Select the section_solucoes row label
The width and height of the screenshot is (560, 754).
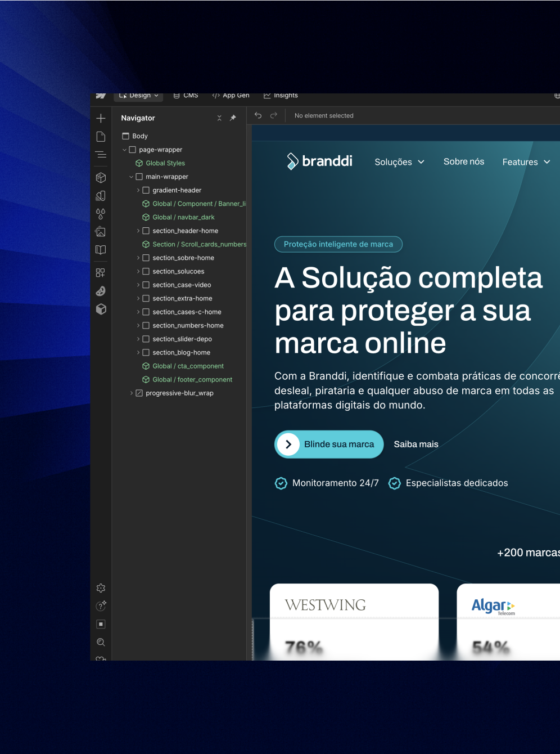click(x=178, y=271)
